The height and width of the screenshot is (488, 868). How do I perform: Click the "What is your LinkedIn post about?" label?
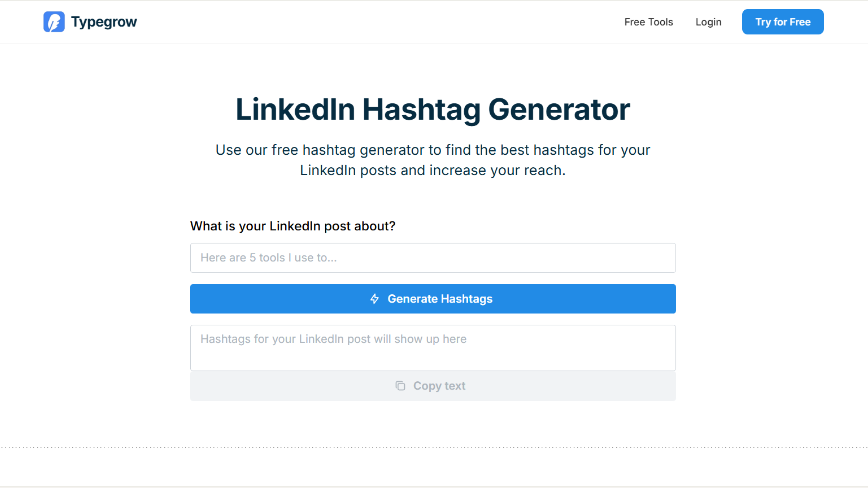(x=293, y=226)
